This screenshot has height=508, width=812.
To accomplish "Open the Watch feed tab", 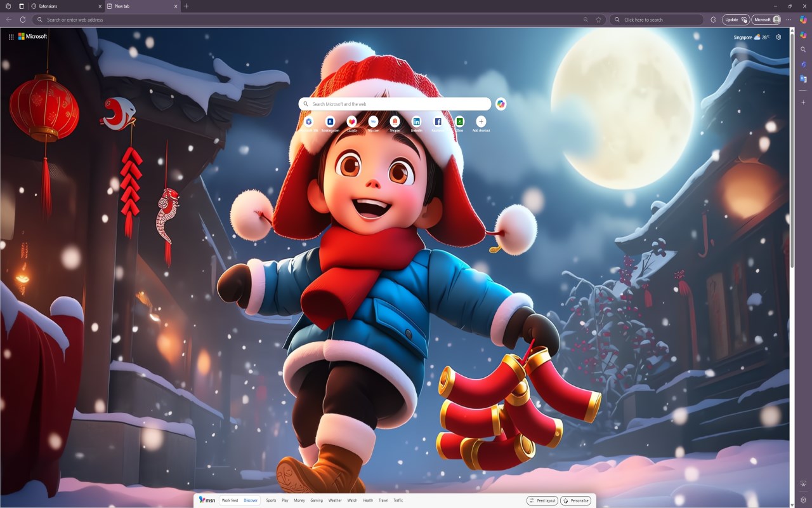I will pyautogui.click(x=352, y=500).
